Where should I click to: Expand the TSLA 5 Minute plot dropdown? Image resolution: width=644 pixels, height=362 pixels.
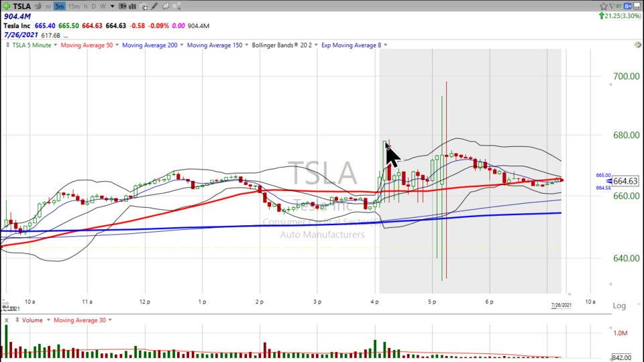coord(56,45)
